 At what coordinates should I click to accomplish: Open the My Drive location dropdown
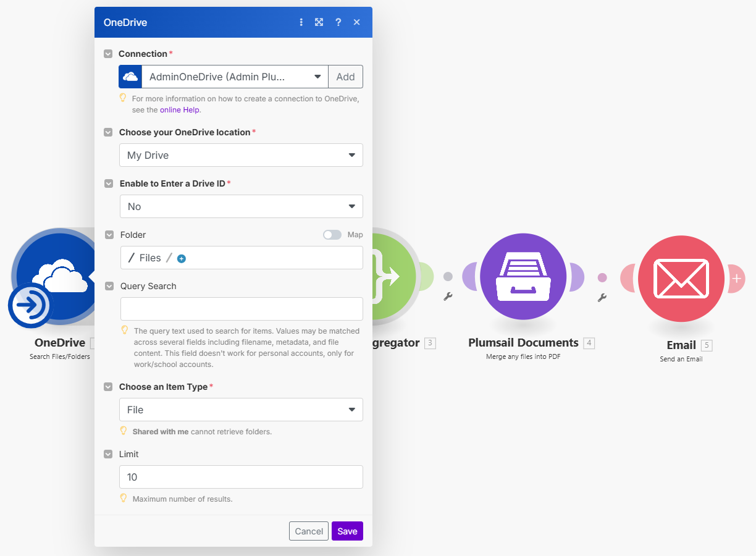coord(241,155)
